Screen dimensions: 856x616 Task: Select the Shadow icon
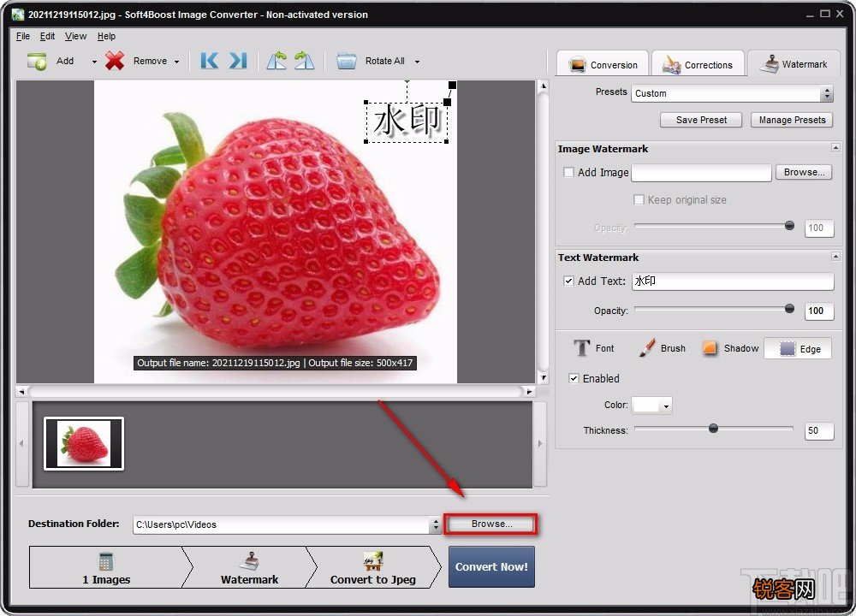(x=710, y=348)
